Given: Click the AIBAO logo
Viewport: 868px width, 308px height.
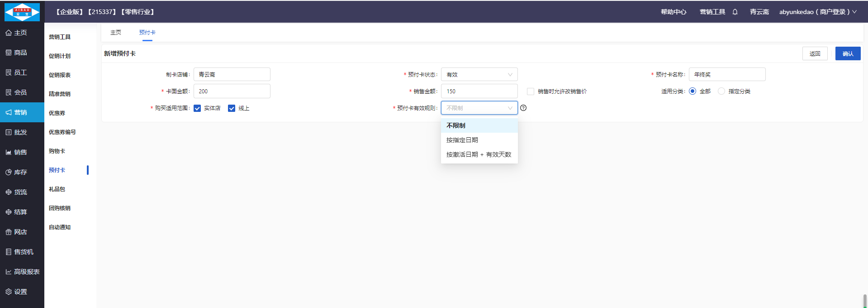Looking at the screenshot, I should pyautogui.click(x=22, y=12).
